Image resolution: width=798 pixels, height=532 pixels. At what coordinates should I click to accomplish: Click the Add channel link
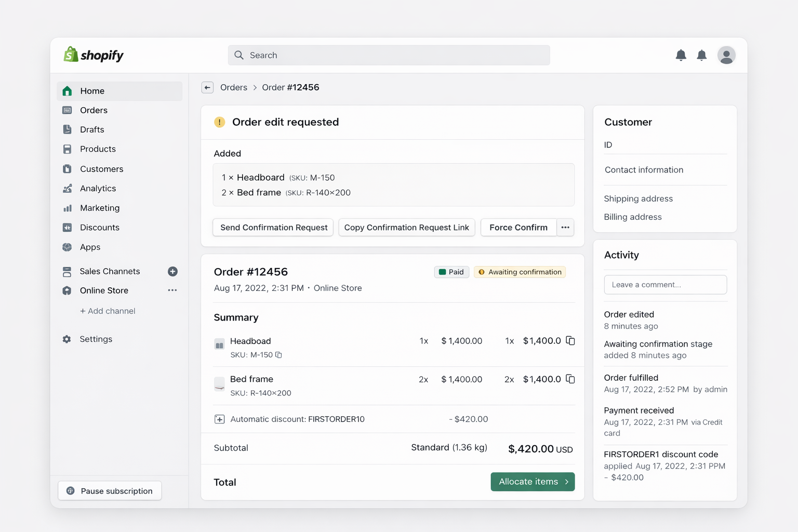tap(108, 311)
